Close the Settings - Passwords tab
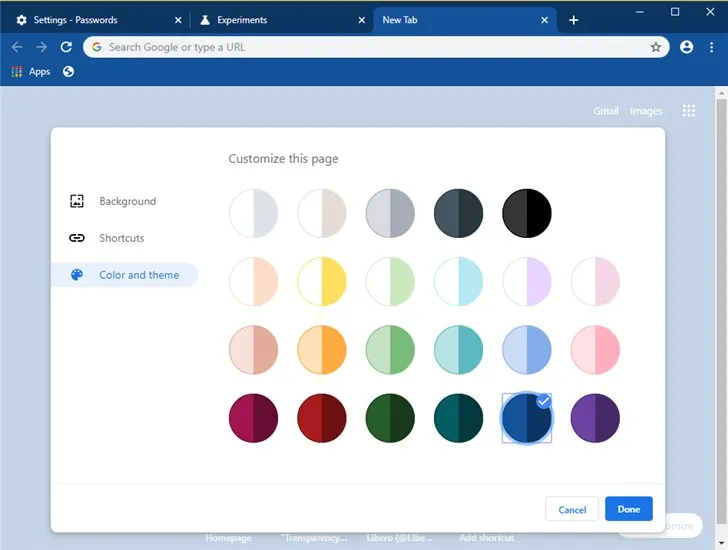Image resolution: width=728 pixels, height=550 pixels. pyautogui.click(x=178, y=20)
